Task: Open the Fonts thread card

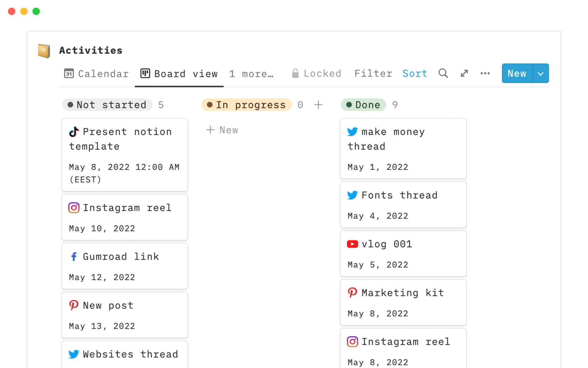Action: pos(403,205)
